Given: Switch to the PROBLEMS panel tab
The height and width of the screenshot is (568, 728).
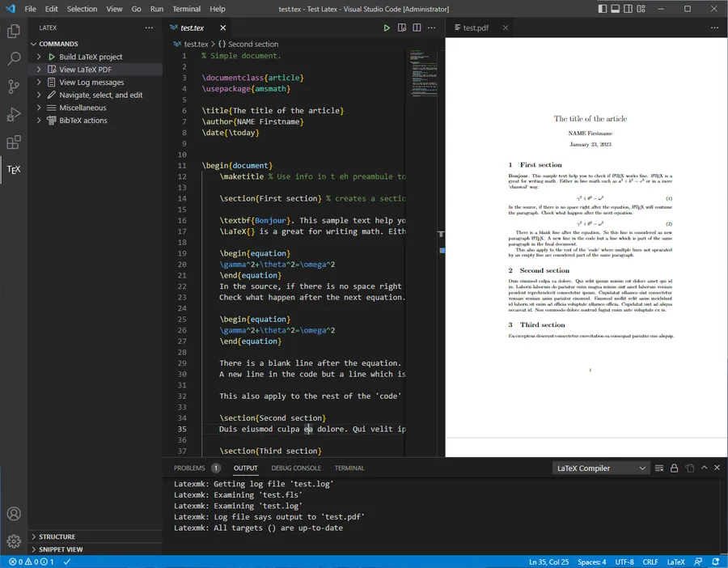Looking at the screenshot, I should 189,468.
